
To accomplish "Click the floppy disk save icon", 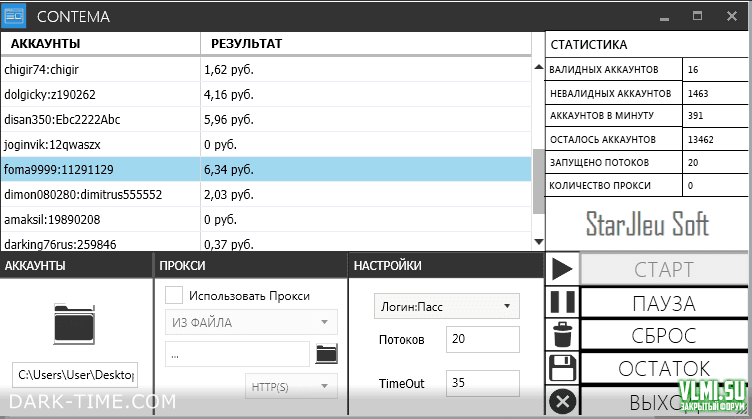I will pos(563,367).
